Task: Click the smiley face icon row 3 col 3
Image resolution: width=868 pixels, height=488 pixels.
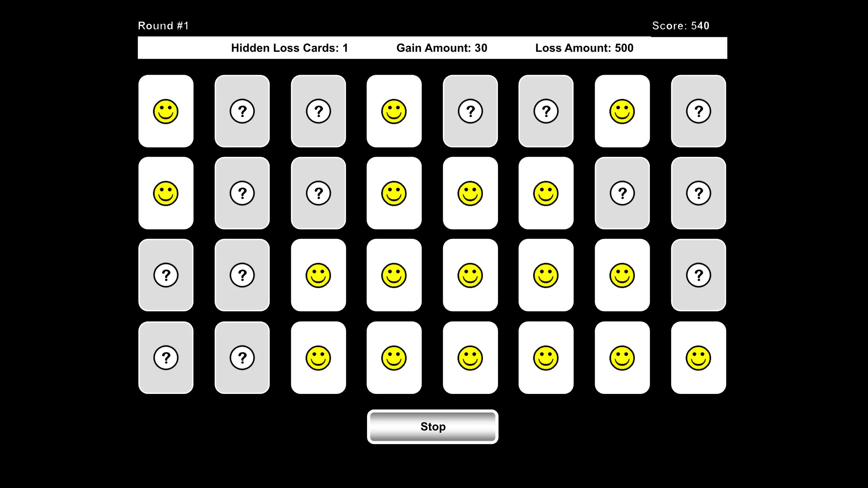Action: [318, 275]
